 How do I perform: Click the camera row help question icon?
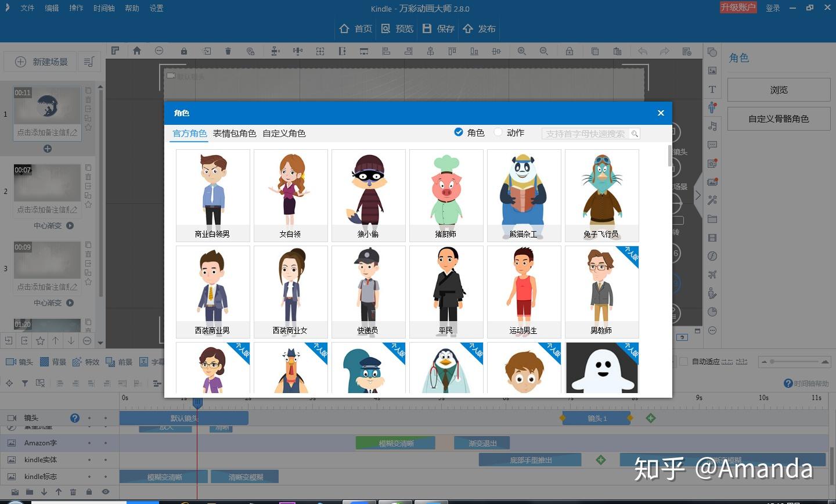75,418
